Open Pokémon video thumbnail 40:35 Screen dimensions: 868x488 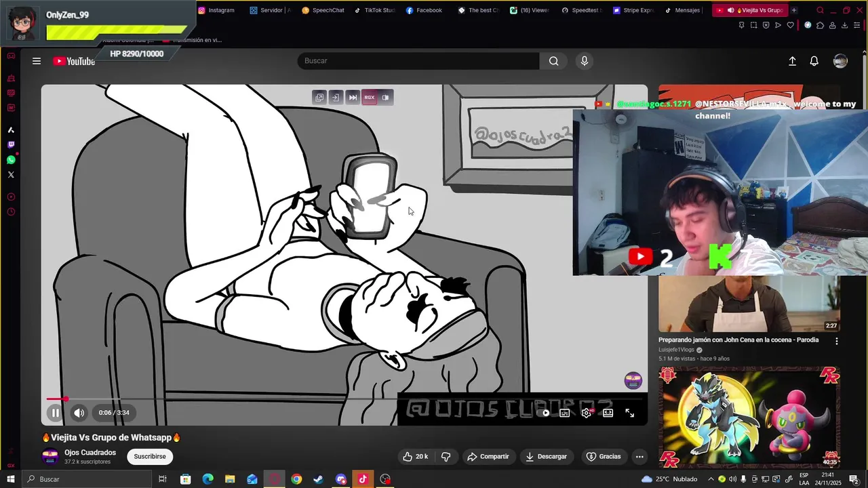point(749,417)
